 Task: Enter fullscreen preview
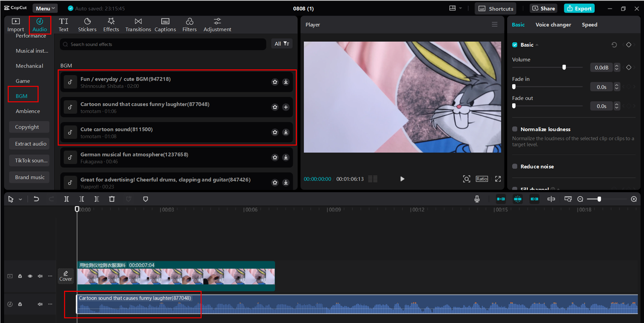tap(498, 179)
